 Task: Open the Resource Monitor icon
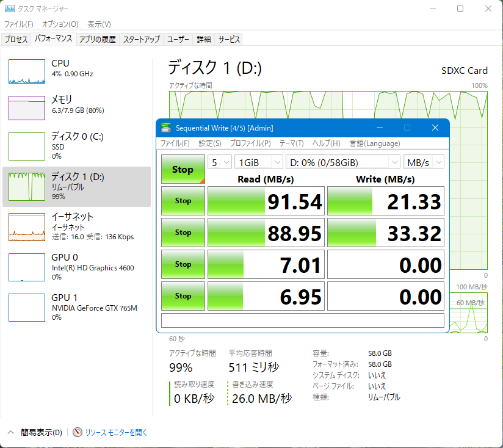(78, 432)
